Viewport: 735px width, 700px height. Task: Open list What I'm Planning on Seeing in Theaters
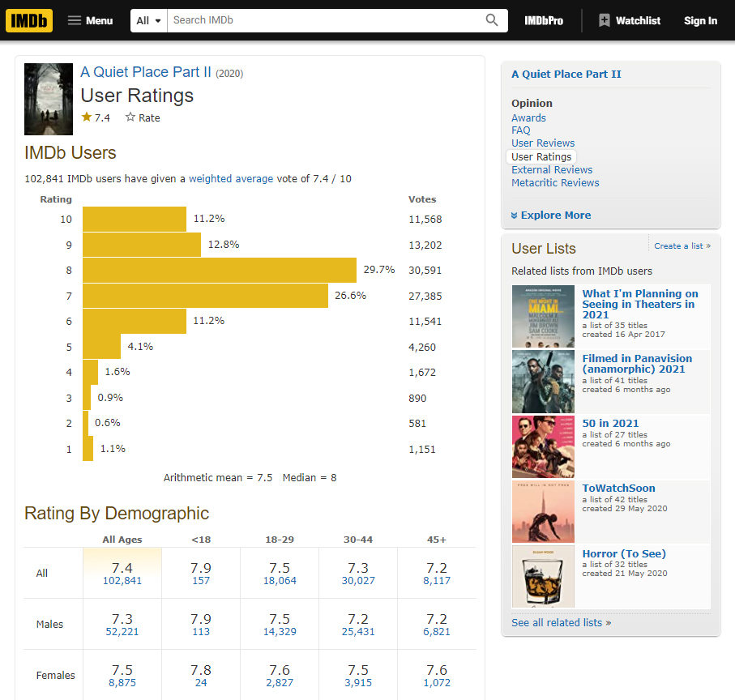coord(640,304)
